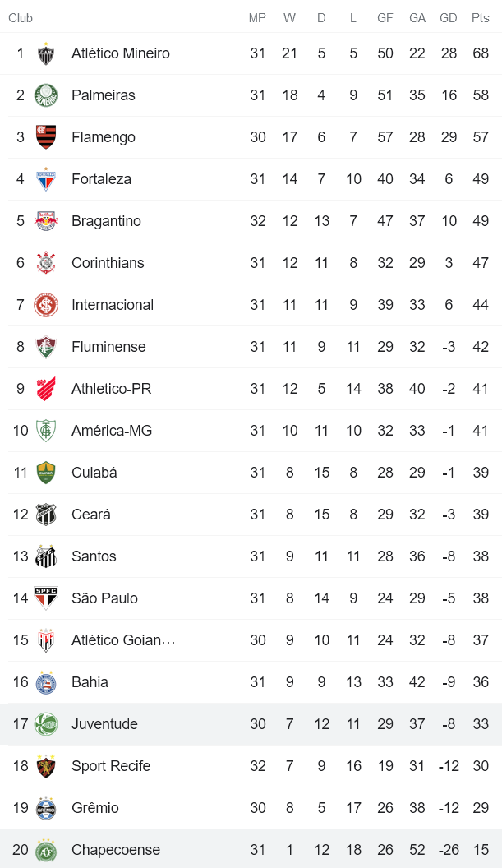Select the Flamengo red-black crest
Image resolution: width=502 pixels, height=868 pixels.
tap(46, 137)
